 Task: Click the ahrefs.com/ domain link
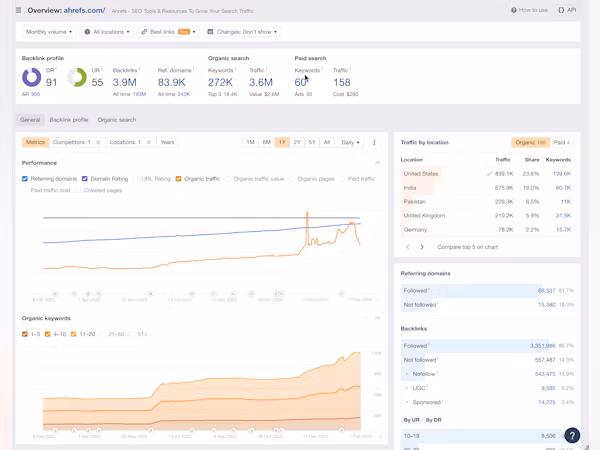tap(84, 10)
